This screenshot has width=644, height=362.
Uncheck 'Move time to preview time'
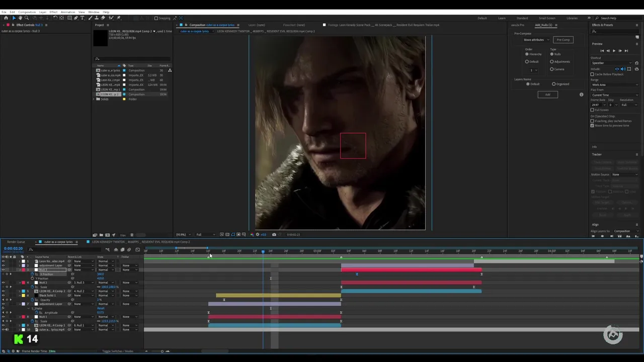point(592,126)
